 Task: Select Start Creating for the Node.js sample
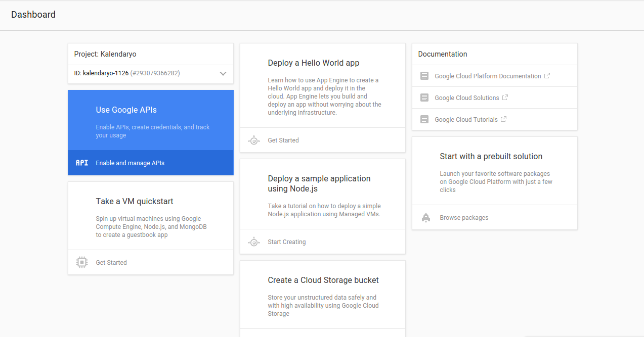pos(287,242)
